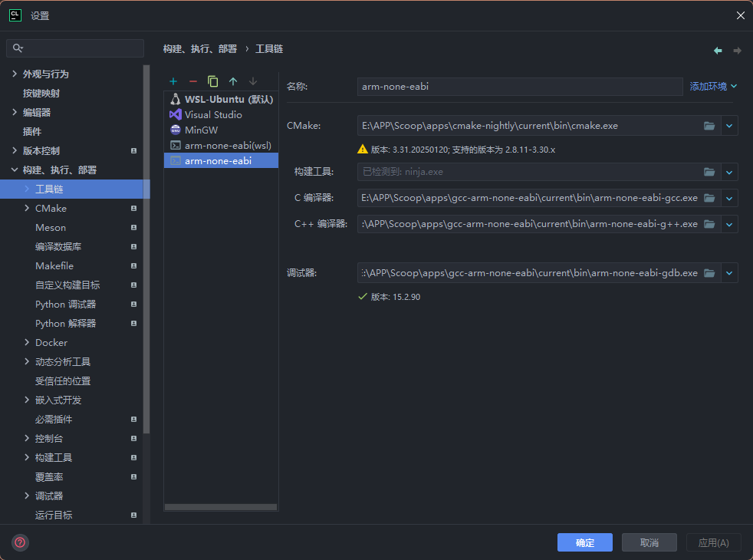Select MinGW toolchain
753x560 pixels.
(221, 130)
